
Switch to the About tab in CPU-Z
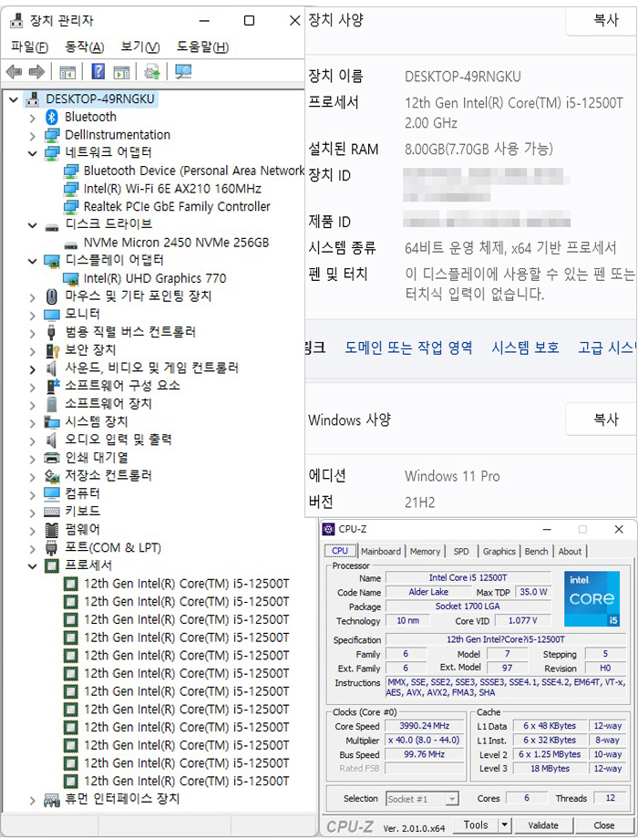coord(570,551)
